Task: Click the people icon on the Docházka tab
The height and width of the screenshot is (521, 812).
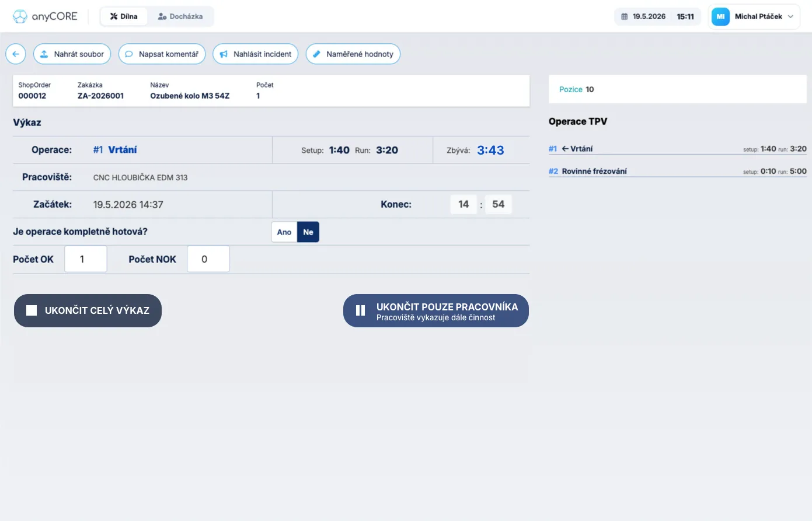Action: pos(162,16)
